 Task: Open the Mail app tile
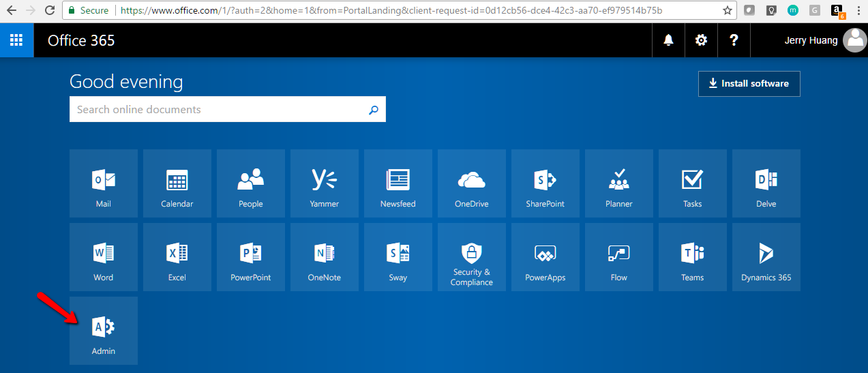pyautogui.click(x=104, y=183)
